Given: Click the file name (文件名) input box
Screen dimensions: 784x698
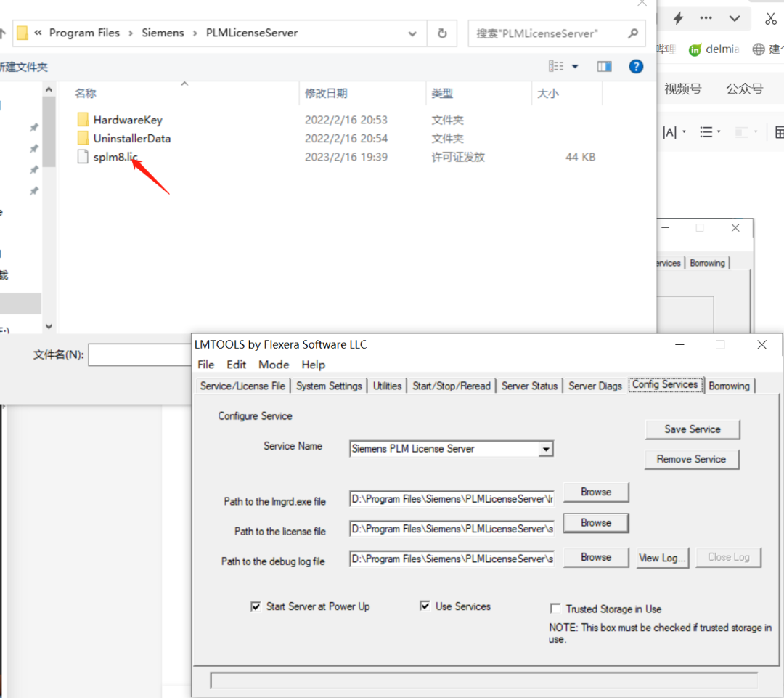Looking at the screenshot, I should coord(140,354).
